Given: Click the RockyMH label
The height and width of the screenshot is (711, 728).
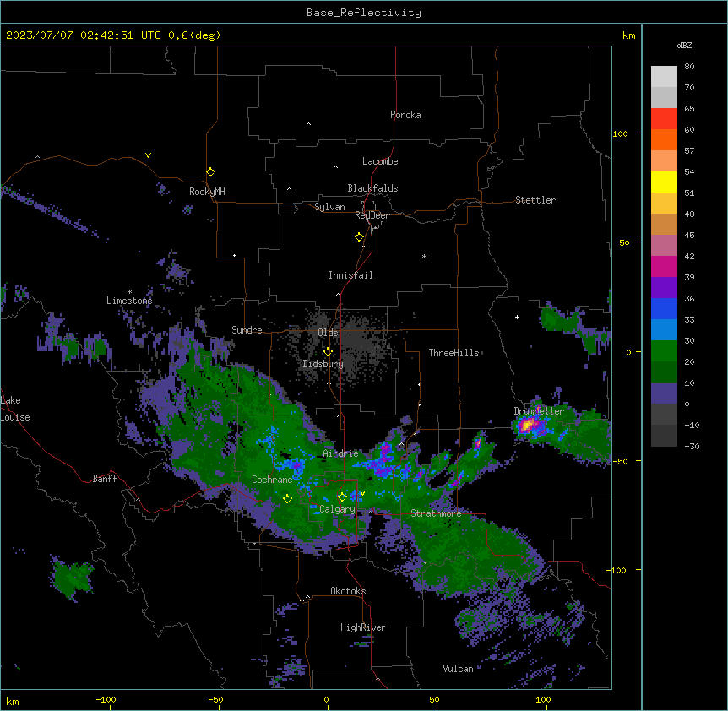Looking at the screenshot, I should [x=207, y=192].
